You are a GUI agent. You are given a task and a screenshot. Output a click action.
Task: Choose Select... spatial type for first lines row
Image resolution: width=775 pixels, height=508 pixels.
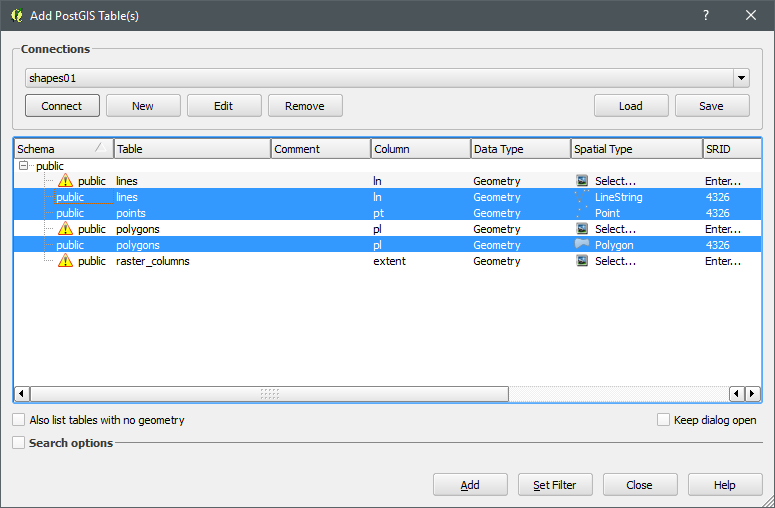click(x=615, y=181)
